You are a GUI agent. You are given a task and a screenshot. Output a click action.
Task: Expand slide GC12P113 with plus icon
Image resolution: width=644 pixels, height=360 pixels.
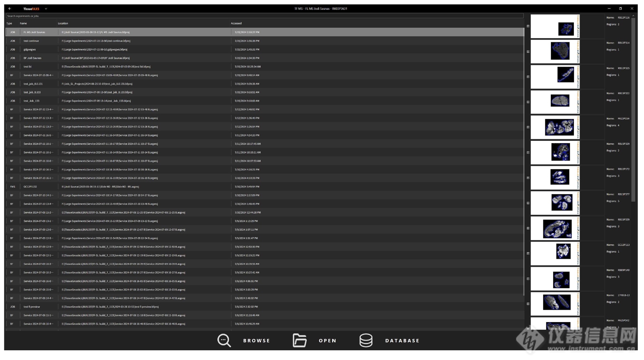click(528, 253)
